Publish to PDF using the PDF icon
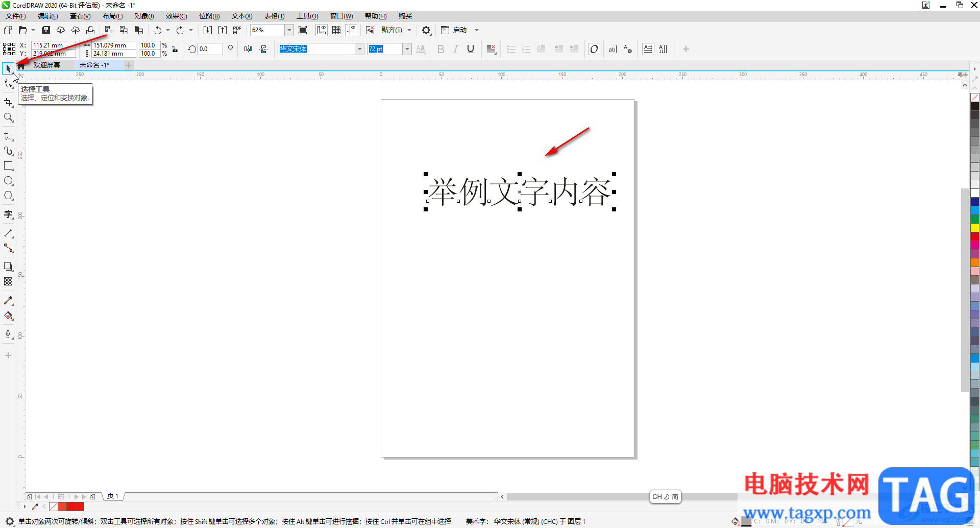The image size is (980, 528). (237, 30)
